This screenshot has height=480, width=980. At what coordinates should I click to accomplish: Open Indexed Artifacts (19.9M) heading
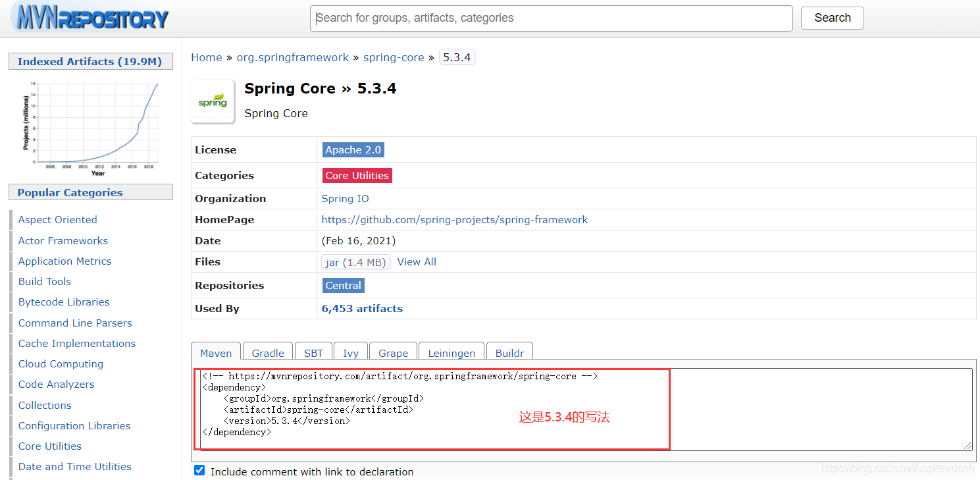[90, 61]
